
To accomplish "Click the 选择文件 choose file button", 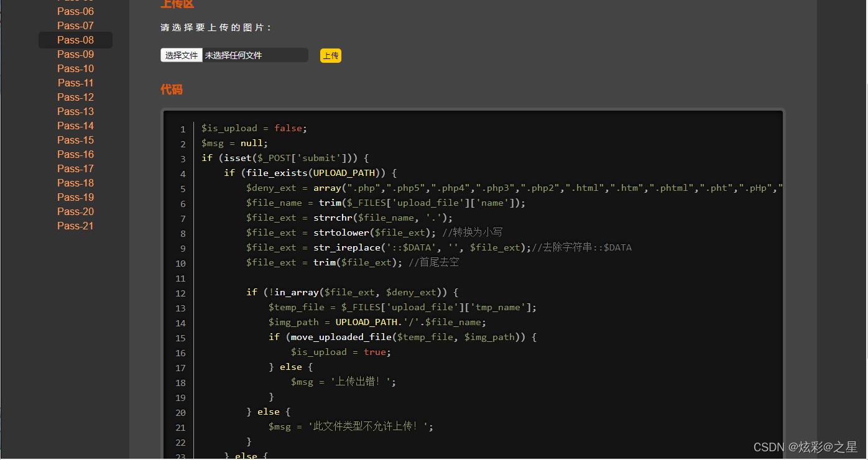I will pyautogui.click(x=182, y=55).
